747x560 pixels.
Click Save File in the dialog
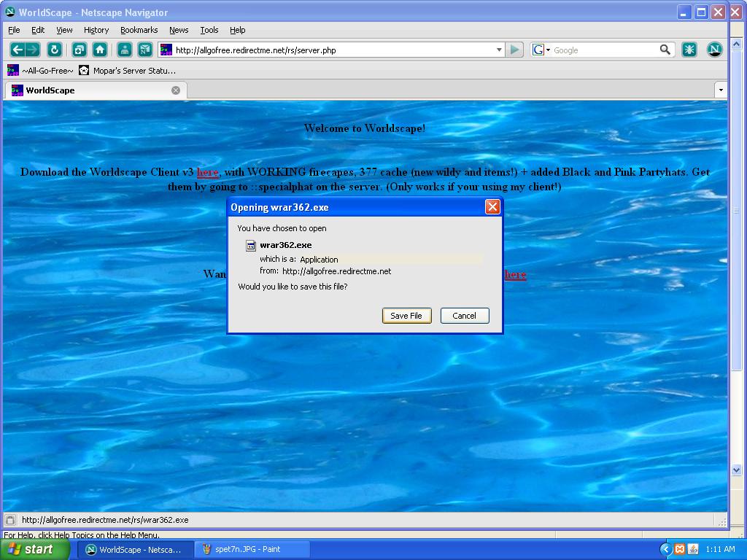(406, 316)
